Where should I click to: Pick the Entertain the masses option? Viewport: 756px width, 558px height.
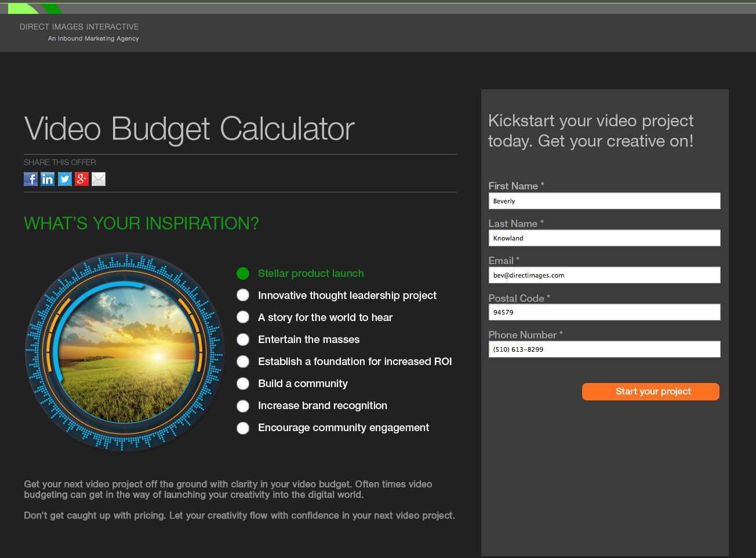243,340
